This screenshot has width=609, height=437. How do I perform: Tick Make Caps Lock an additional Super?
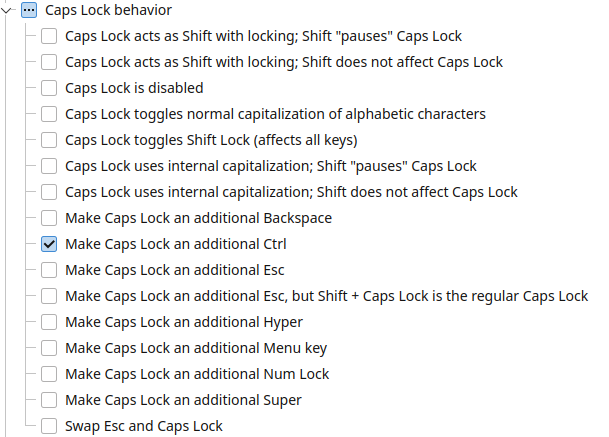pyautogui.click(x=49, y=401)
